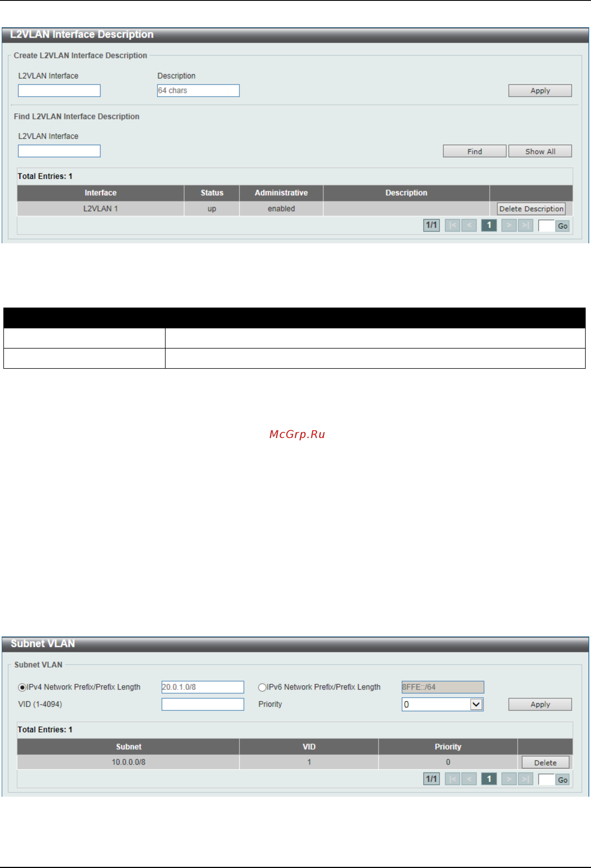This screenshot has height=868, width=591.
Task: Click the 10.0.0.0/8 subnet cell
Action: click(129, 762)
